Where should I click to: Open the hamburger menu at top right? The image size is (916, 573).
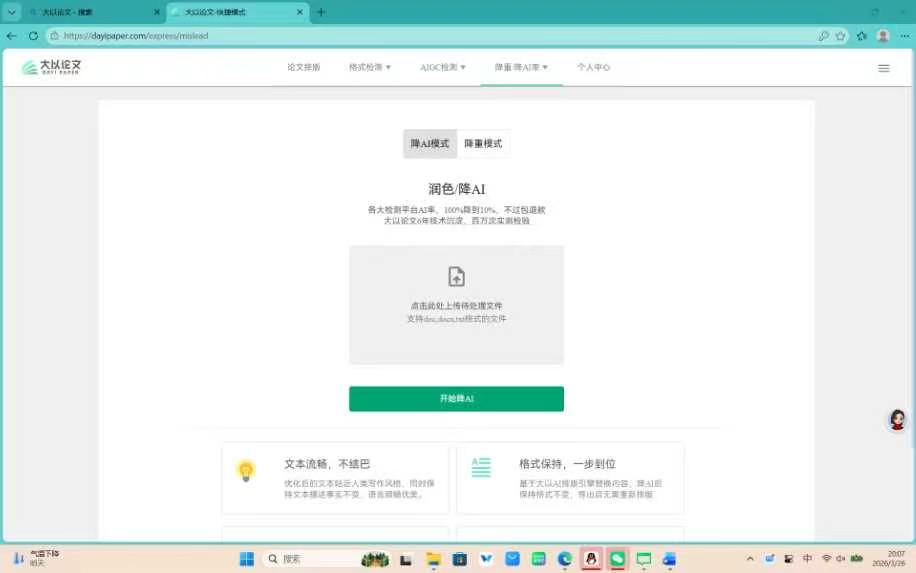883,68
